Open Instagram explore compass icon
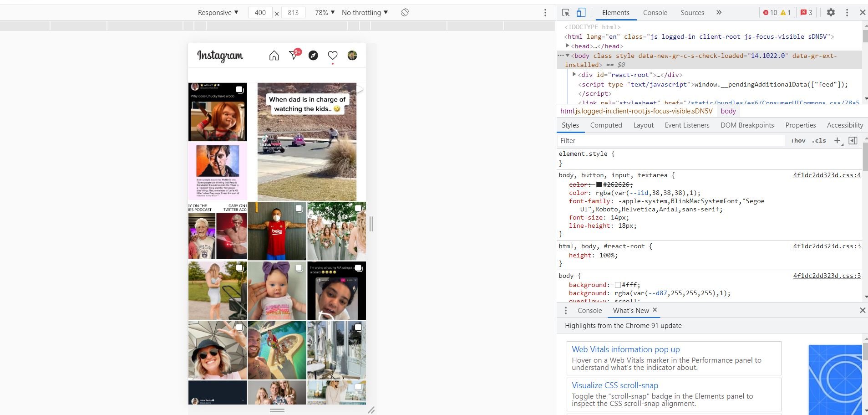868x415 pixels. pos(313,56)
